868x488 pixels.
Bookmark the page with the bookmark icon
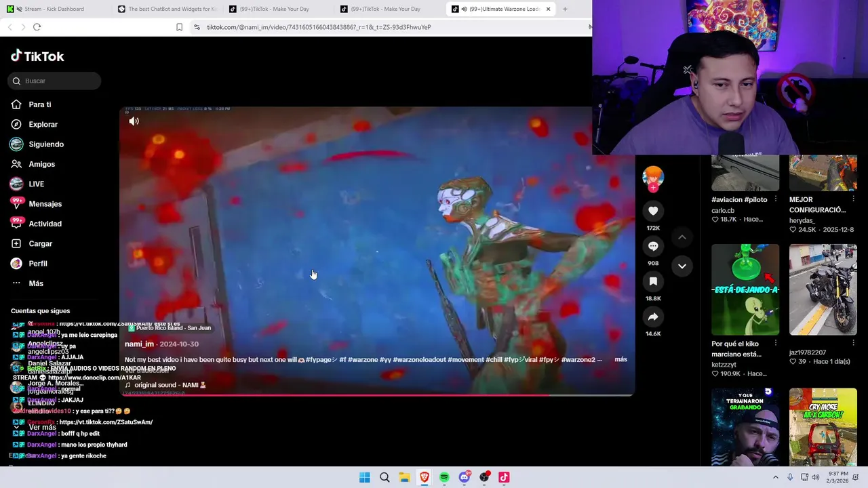click(x=179, y=27)
